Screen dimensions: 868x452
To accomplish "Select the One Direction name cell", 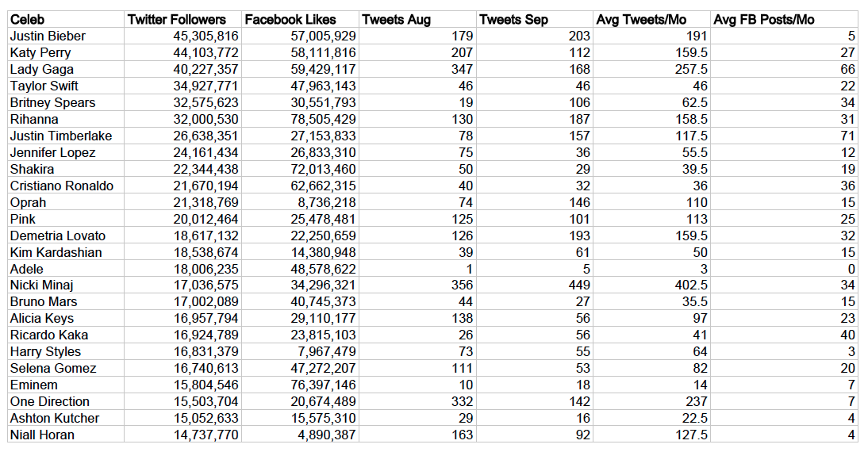I will (x=66, y=401).
